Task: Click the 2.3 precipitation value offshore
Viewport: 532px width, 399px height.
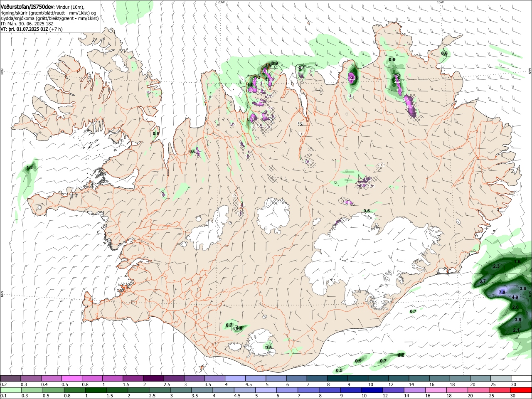Action: pyautogui.click(x=496, y=266)
